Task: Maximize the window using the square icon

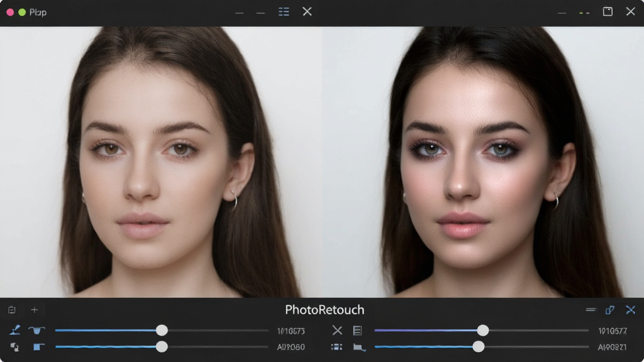Action: tap(608, 11)
